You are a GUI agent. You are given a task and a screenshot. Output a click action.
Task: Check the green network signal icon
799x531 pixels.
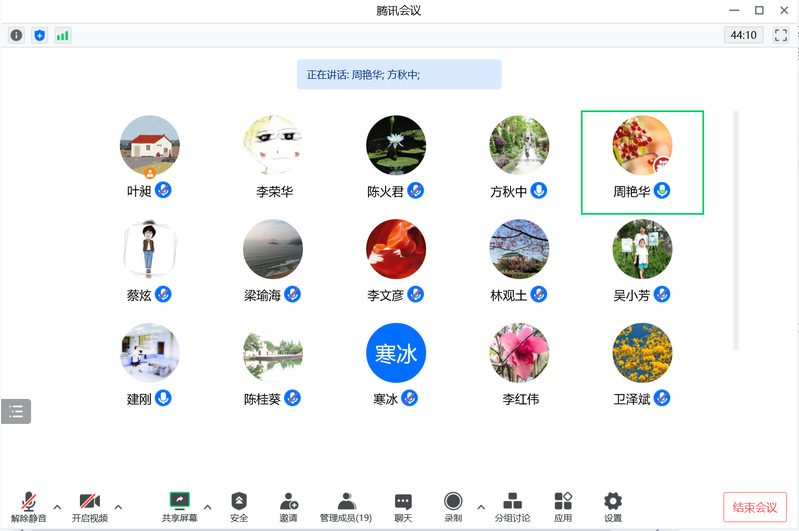[x=62, y=35]
